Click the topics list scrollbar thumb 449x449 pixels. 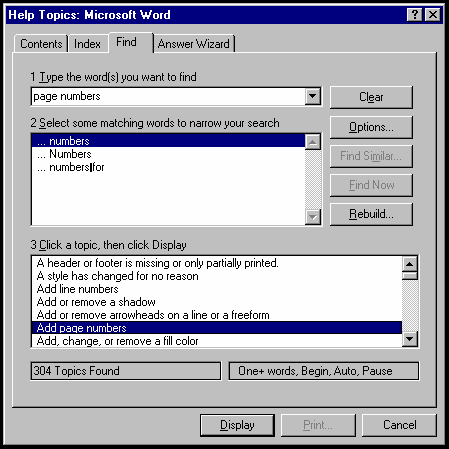coord(410,276)
